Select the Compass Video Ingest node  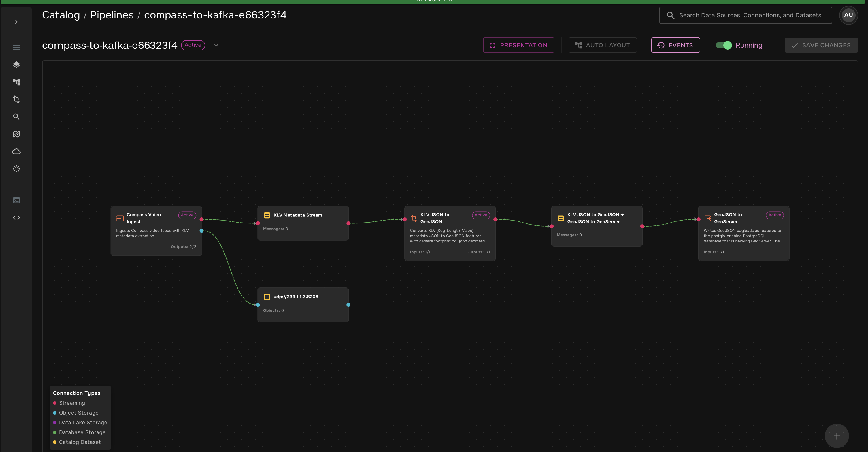[x=156, y=231]
